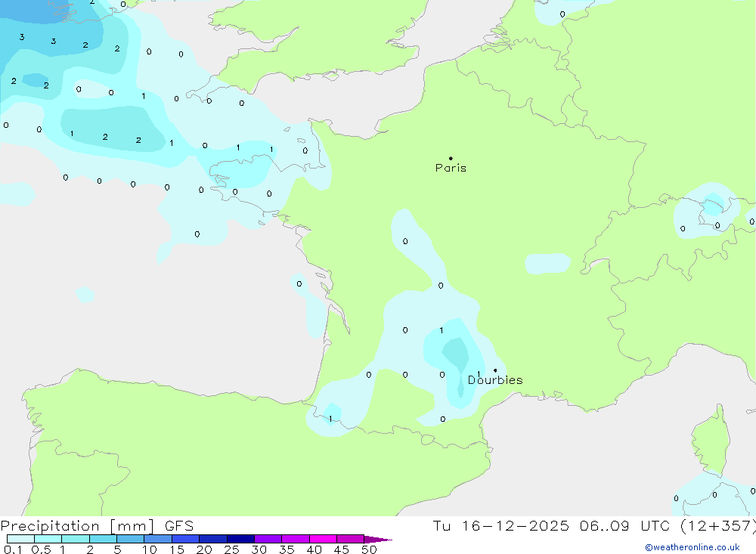The height and width of the screenshot is (554, 756).
Task: Click the '50' legend scale label
Action: tap(369, 549)
